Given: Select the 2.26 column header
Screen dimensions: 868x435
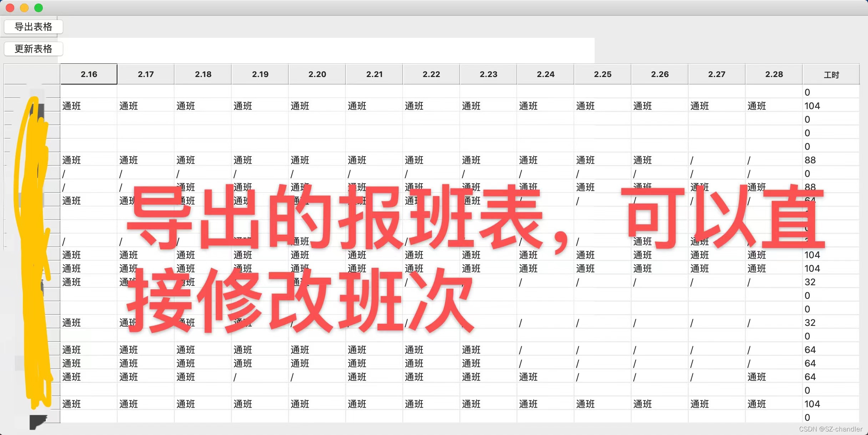Looking at the screenshot, I should (x=660, y=74).
